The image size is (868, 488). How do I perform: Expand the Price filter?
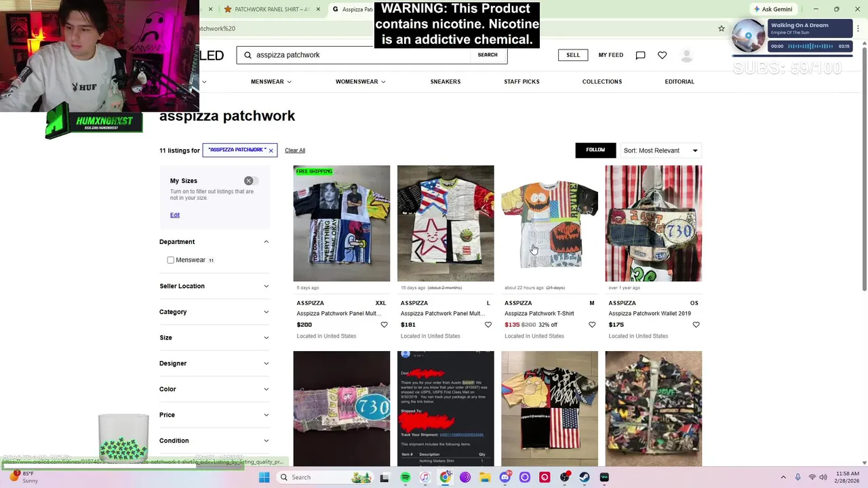tap(214, 415)
